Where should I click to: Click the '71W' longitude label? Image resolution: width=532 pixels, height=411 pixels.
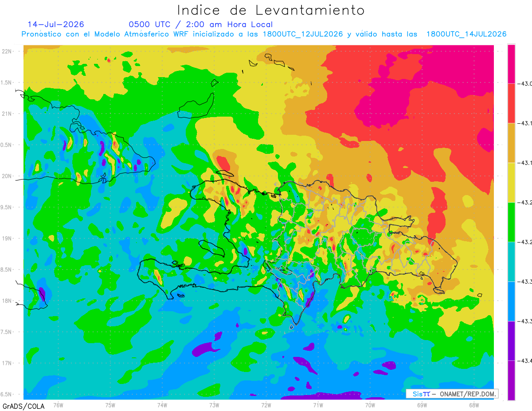pos(318,405)
